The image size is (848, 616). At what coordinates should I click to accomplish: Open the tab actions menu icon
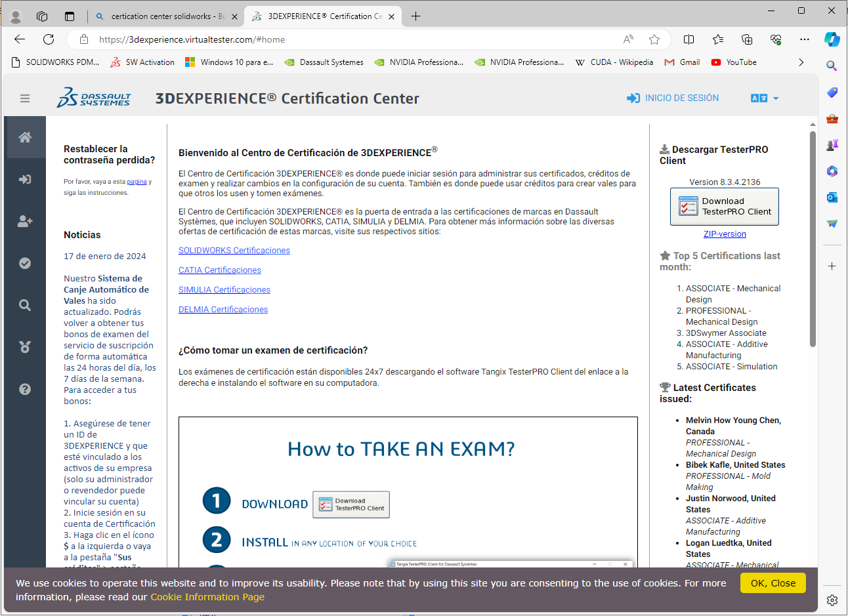tap(70, 16)
